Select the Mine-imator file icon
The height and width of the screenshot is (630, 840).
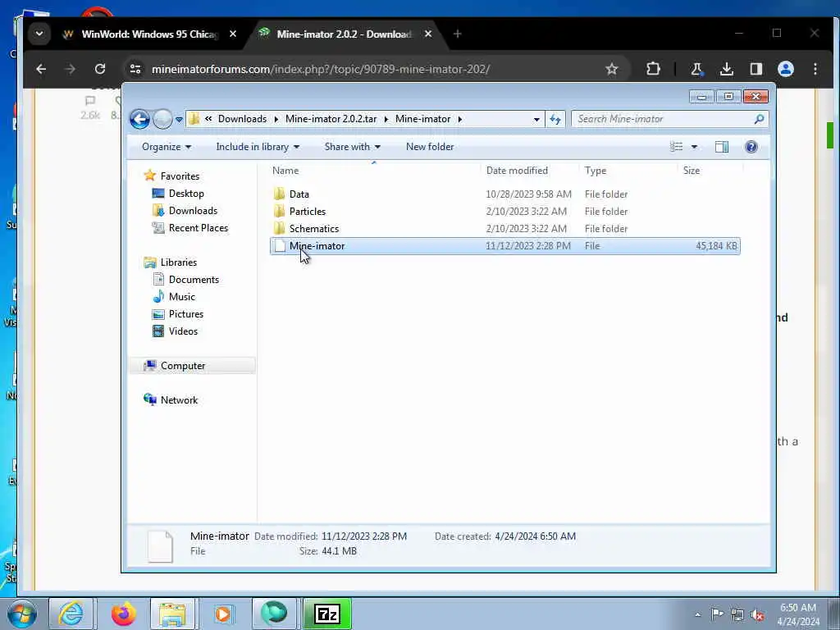pos(280,246)
